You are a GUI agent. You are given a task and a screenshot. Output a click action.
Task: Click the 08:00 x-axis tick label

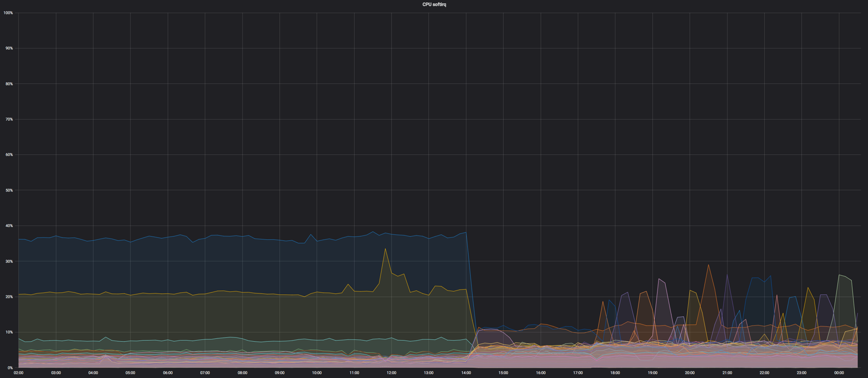242,373
